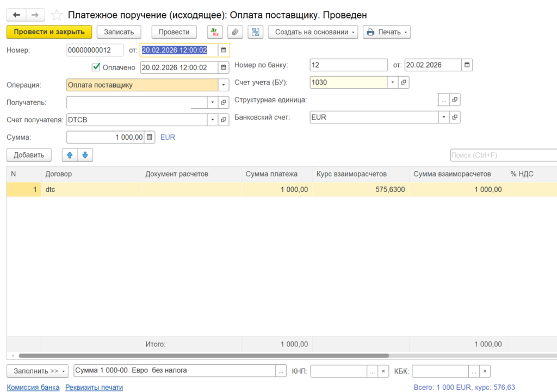Open calendar for bank number date

[x=467, y=65]
